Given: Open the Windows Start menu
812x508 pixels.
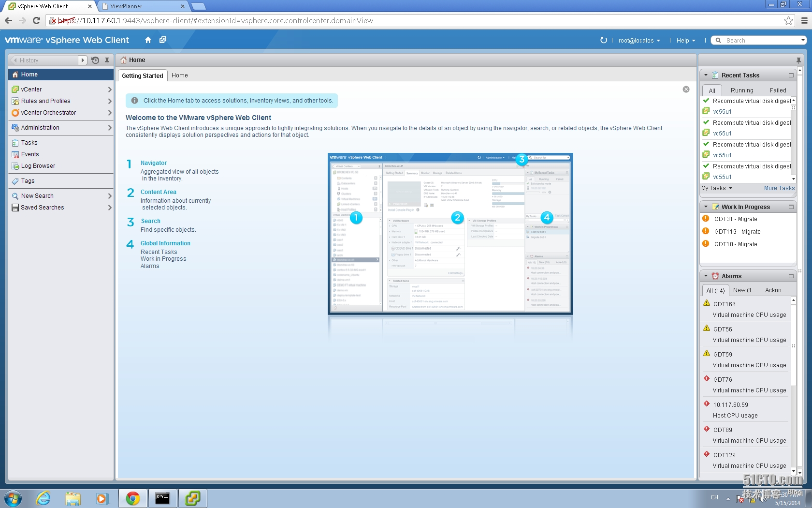Looking at the screenshot, I should (x=13, y=498).
